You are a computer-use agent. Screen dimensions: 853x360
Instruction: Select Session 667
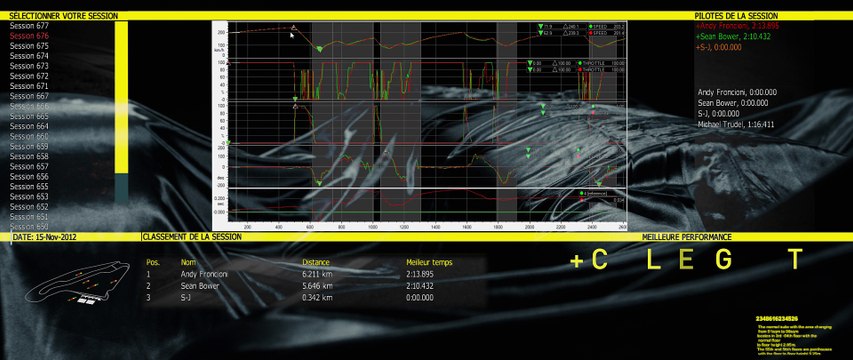29,96
